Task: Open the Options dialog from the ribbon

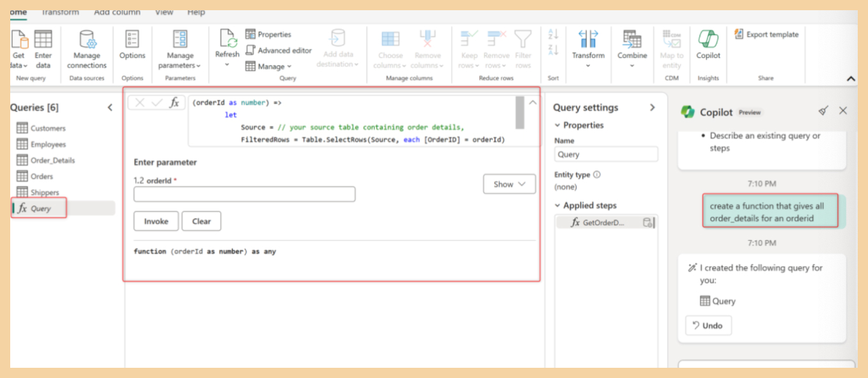Action: [132, 45]
